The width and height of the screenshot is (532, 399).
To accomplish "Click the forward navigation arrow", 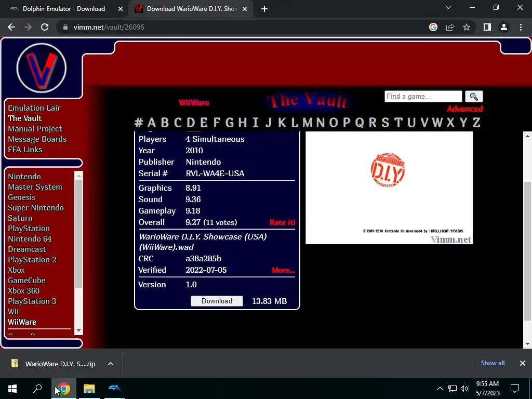I will [x=28, y=27].
